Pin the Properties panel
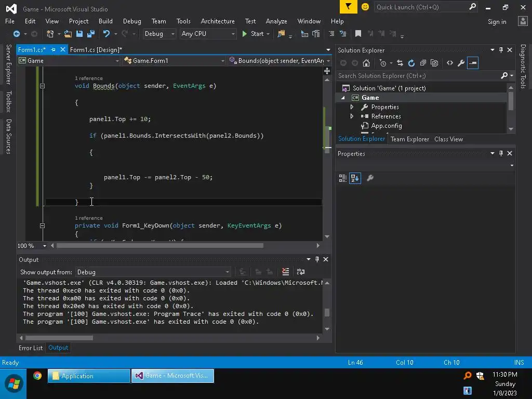This screenshot has height=399, width=532. coord(501,153)
